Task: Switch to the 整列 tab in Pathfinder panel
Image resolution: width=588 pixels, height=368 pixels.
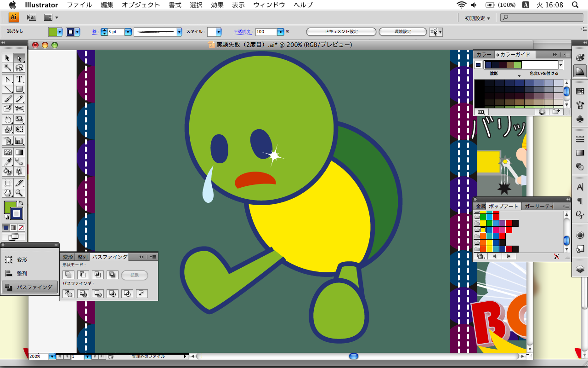Action: (x=82, y=257)
